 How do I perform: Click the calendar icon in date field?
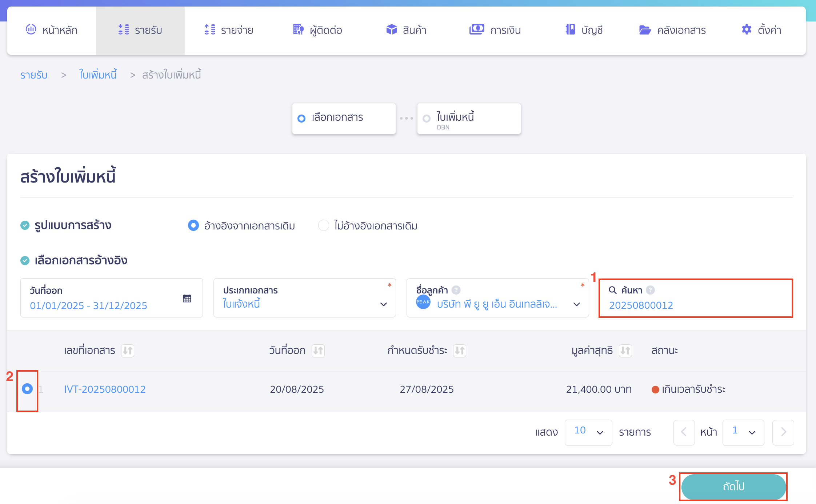187,298
